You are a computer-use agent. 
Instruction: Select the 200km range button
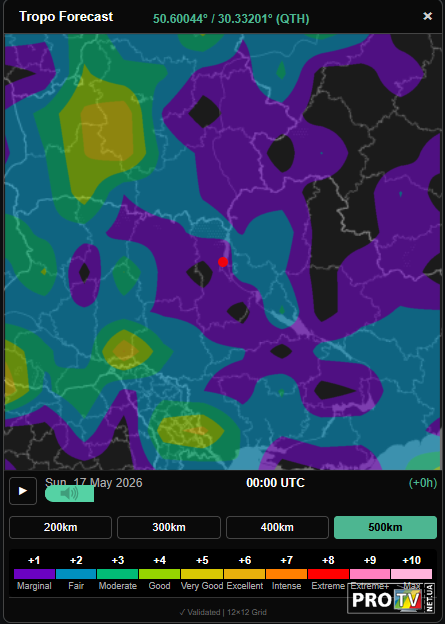61,527
